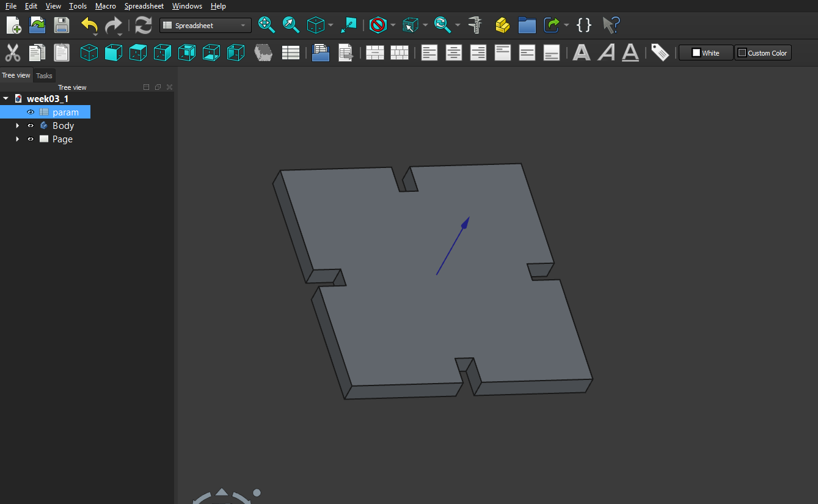This screenshot has height=504, width=818.
Task: Click the week03_1 document name
Action: [48, 98]
